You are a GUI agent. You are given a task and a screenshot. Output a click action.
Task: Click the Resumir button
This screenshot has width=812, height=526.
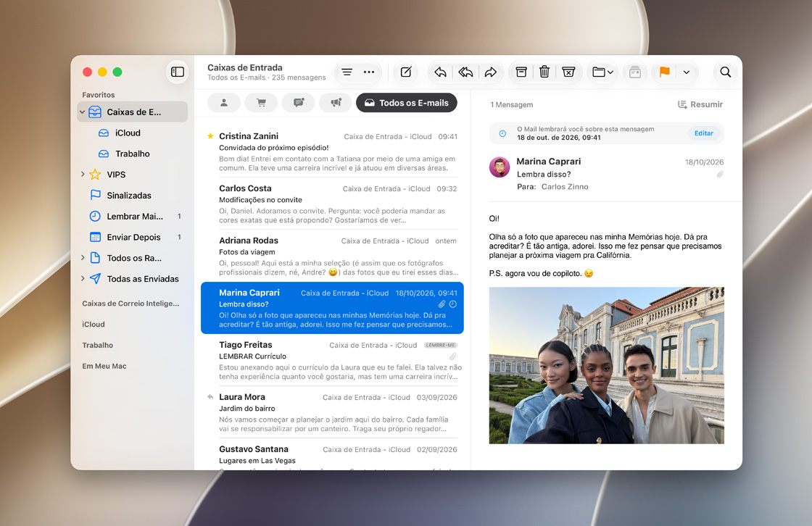[700, 104]
